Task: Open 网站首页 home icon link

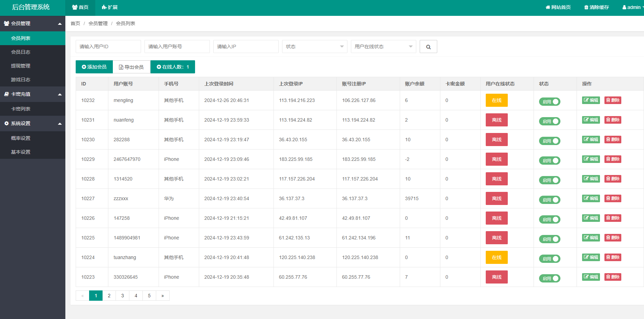Action: tap(558, 7)
